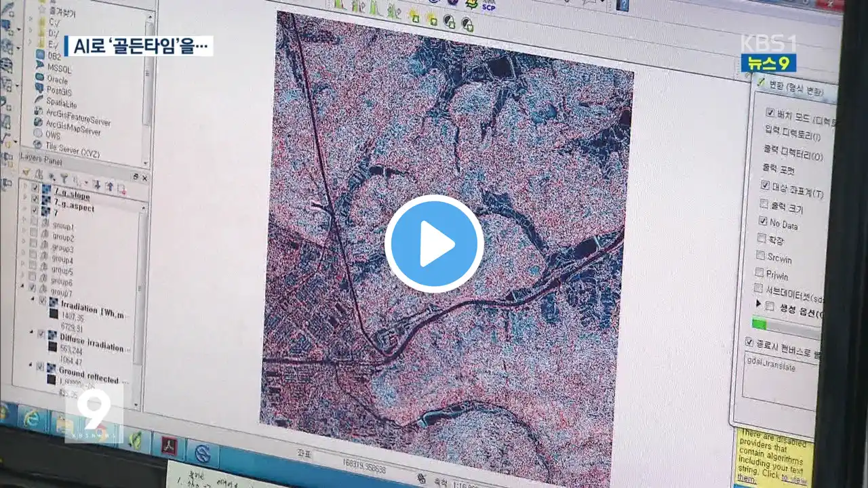This screenshot has height=488, width=868.
Task: Click the Irradiation legend color swatch
Action: 54,314
